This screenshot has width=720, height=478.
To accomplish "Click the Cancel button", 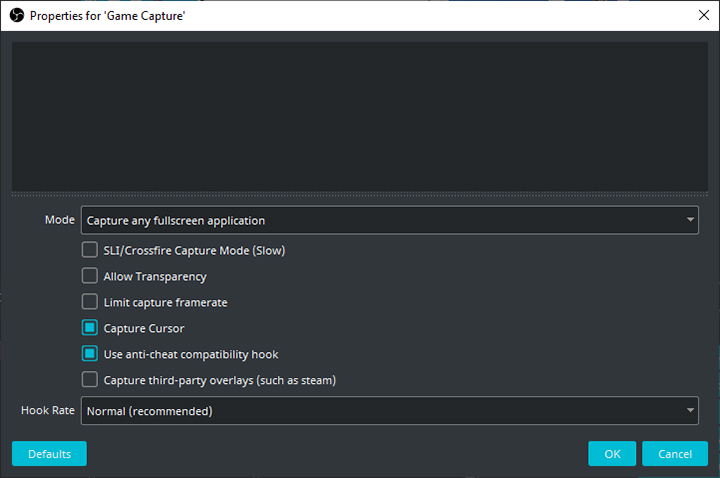I will (x=675, y=454).
